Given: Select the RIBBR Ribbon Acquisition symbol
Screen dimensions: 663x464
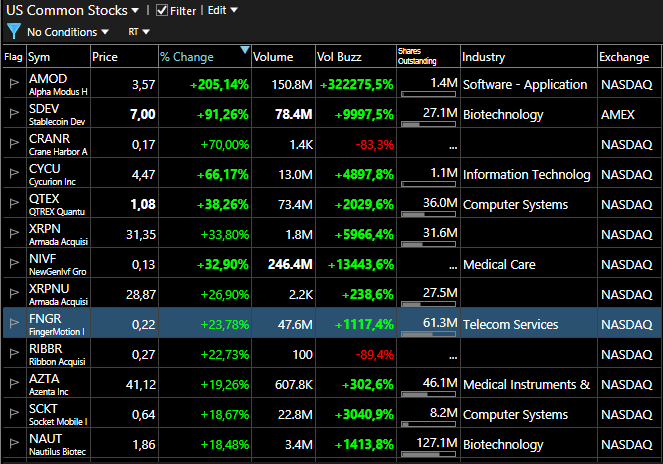Looking at the screenshot, I should (x=58, y=354).
